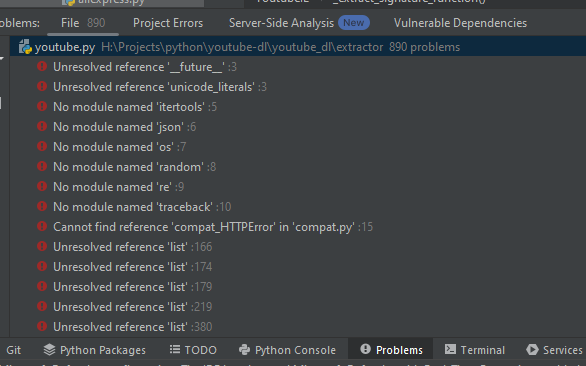Open the File problems tab
The height and width of the screenshot is (366, 586).
click(x=83, y=23)
